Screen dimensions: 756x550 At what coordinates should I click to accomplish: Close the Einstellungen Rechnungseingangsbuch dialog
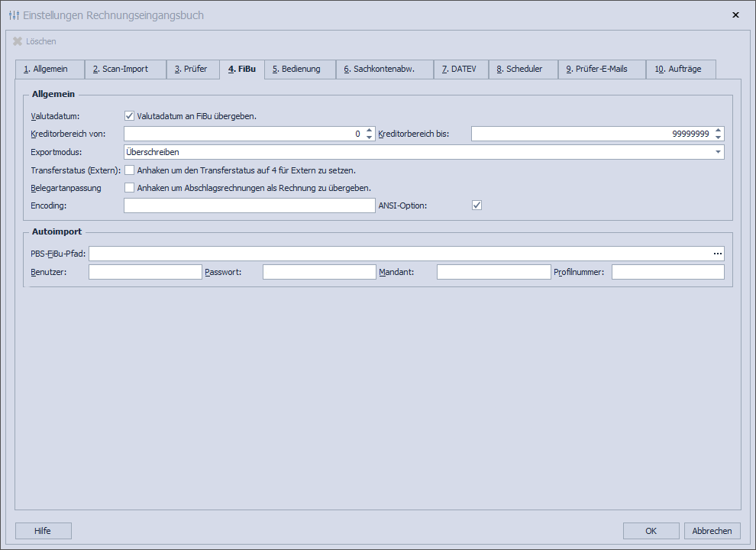click(735, 15)
